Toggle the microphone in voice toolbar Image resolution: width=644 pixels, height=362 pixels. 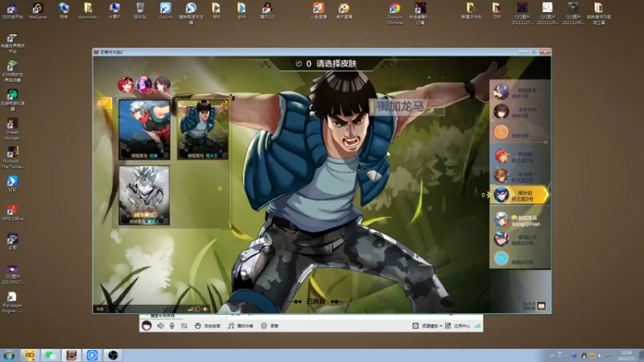pyautogui.click(x=172, y=326)
